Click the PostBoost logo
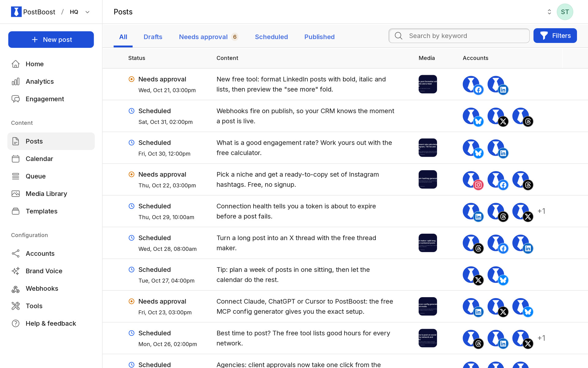 pos(33,12)
